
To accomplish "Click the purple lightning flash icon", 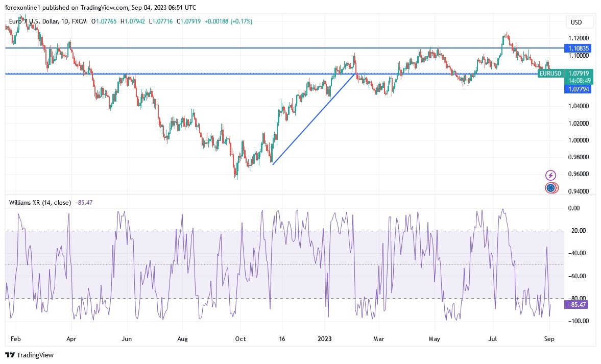I will point(550,175).
